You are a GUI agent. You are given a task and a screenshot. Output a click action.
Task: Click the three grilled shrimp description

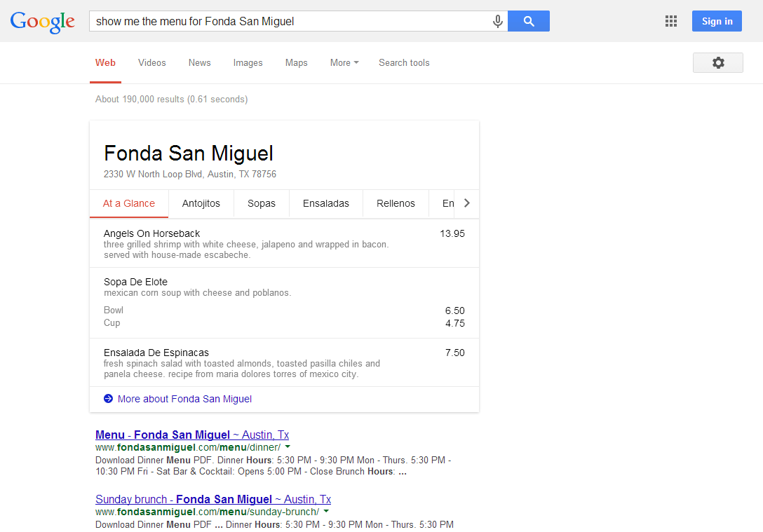pyautogui.click(x=246, y=250)
